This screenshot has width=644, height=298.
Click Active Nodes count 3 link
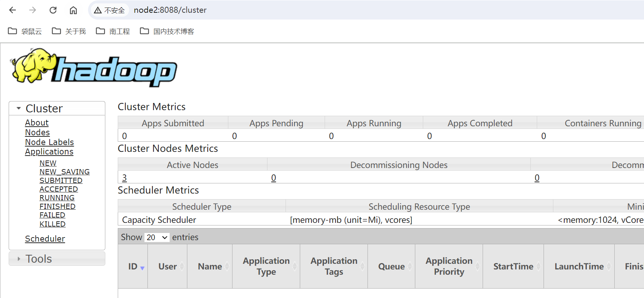click(125, 178)
